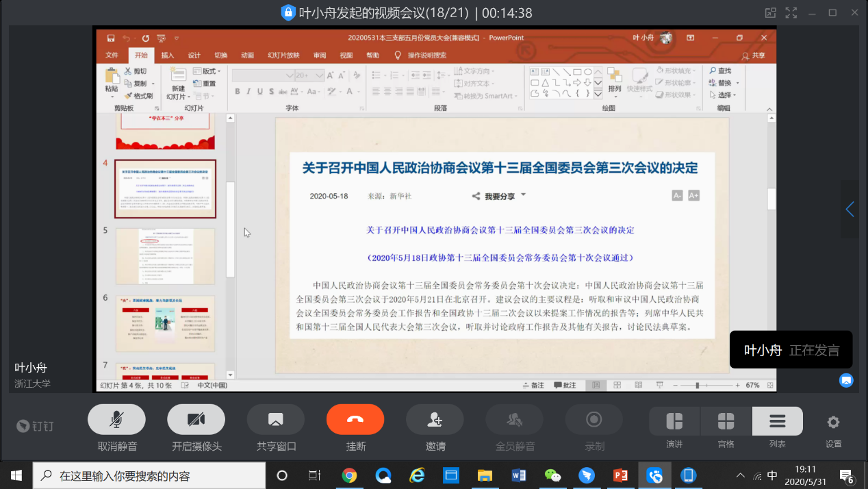868x489 pixels.
Task: Open the invite (邀请) participants icon
Action: tap(435, 419)
